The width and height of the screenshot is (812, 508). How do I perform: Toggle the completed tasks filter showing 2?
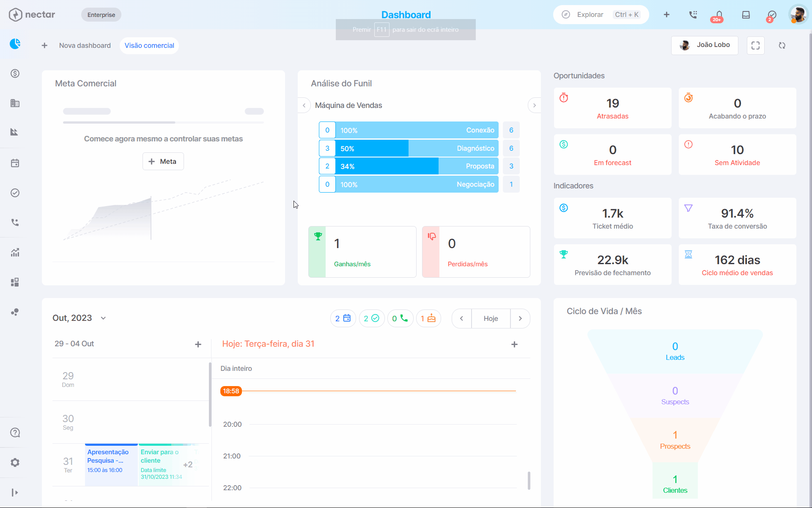372,318
